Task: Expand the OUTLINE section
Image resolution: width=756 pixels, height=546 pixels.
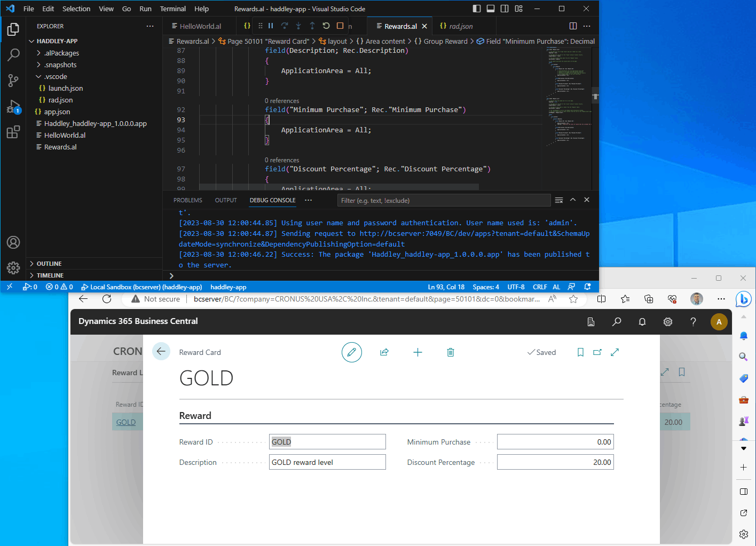Action: coord(49,264)
